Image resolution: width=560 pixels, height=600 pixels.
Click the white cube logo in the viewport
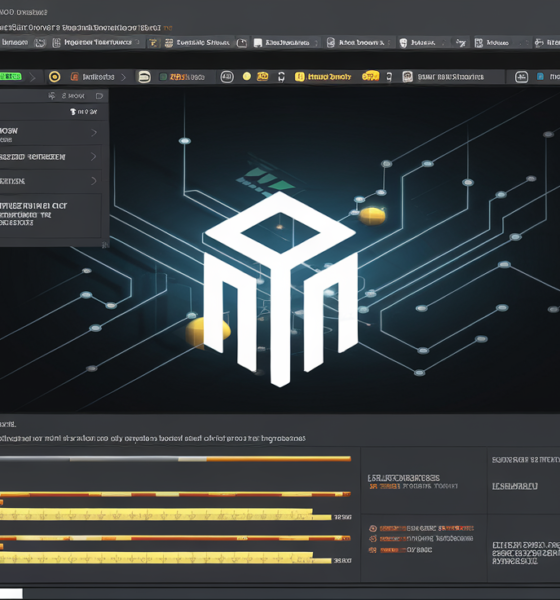pyautogui.click(x=280, y=289)
